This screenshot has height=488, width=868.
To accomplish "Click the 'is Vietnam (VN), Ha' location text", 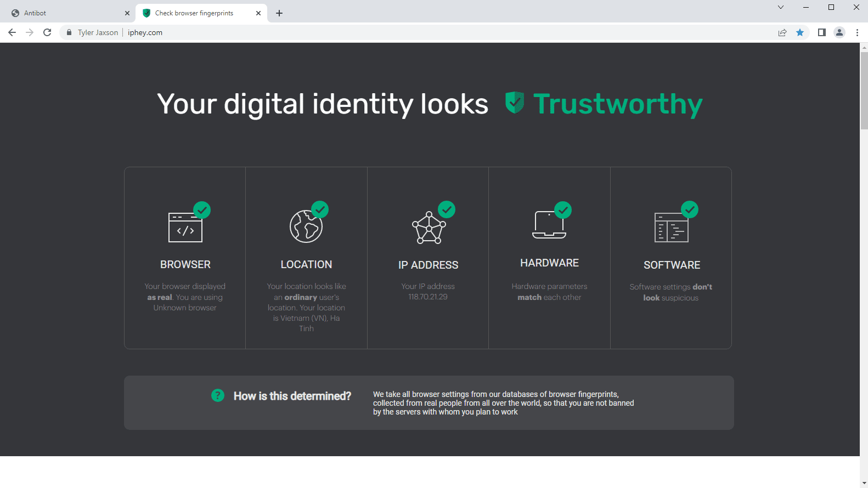I will (x=307, y=318).
